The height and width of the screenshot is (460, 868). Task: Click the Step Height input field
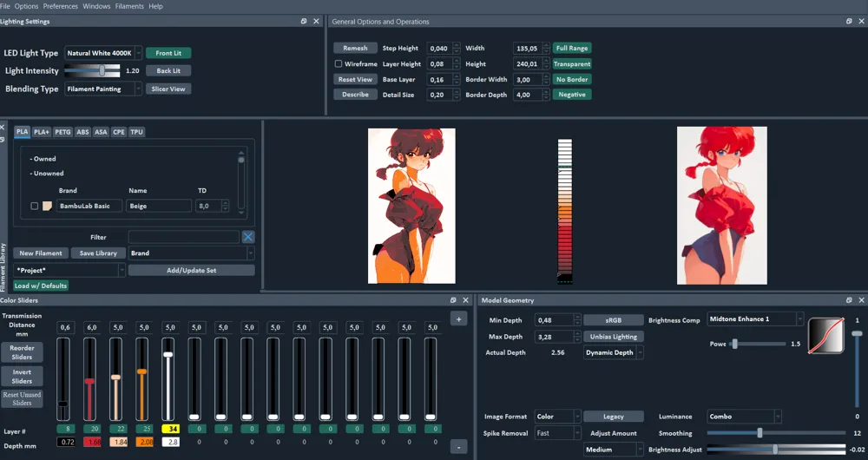tap(439, 48)
